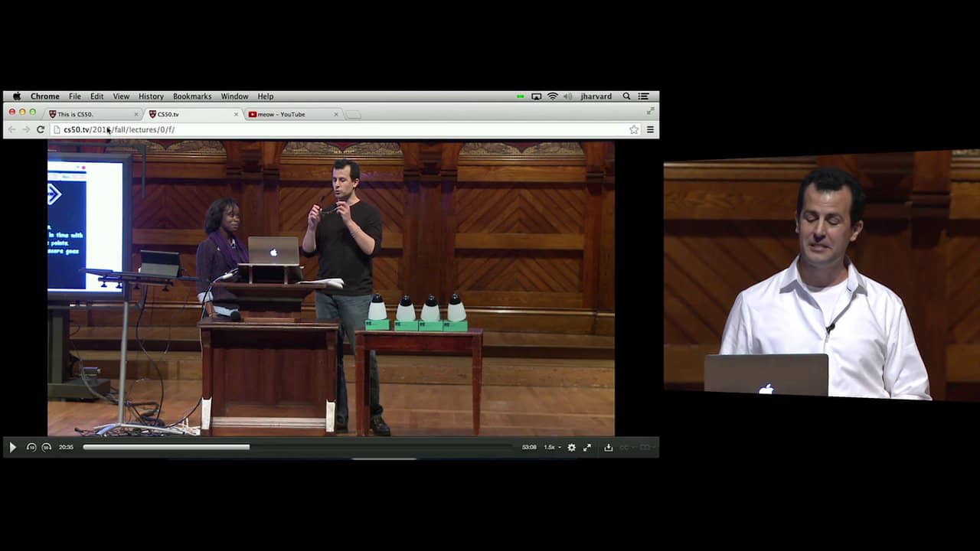Close the "meow - YouTube" tab
This screenshot has height=551, width=980.
pyautogui.click(x=335, y=114)
